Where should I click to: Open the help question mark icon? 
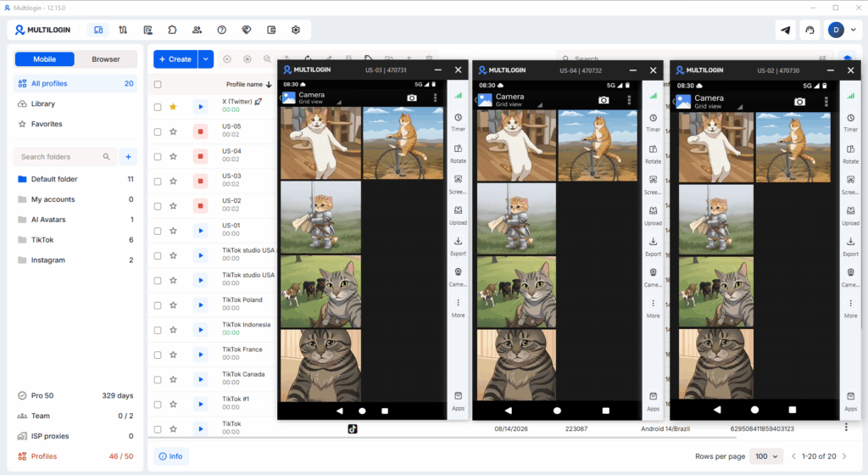pyautogui.click(x=221, y=30)
